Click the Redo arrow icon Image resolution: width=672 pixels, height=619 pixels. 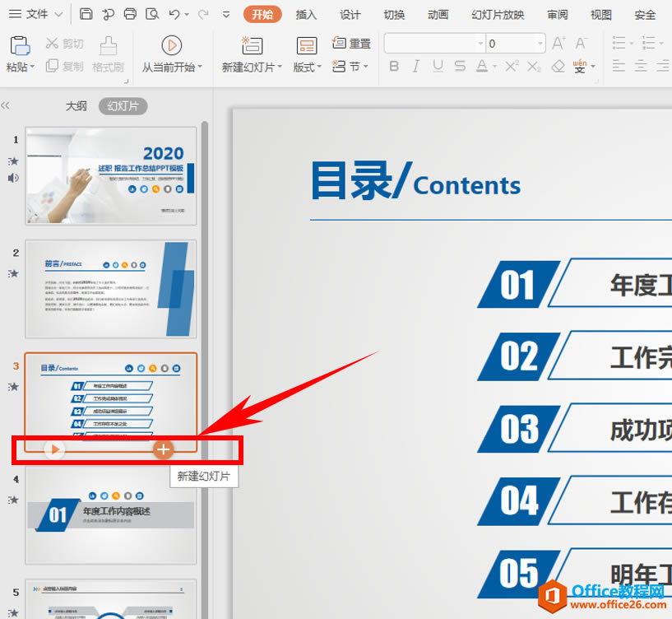(x=203, y=14)
